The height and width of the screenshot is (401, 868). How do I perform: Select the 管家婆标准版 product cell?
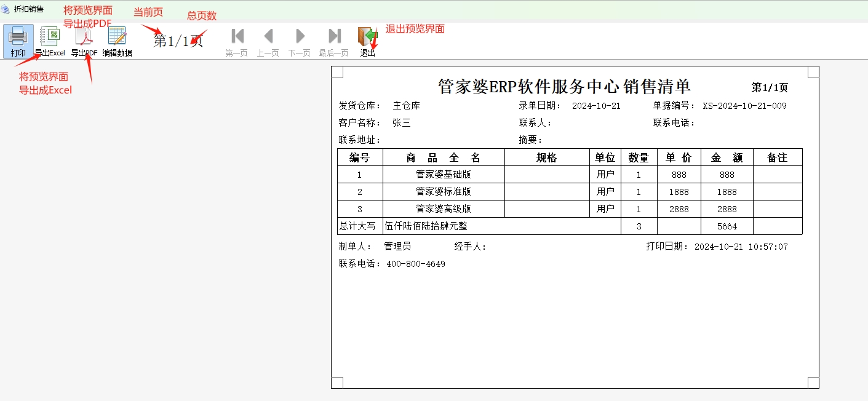(444, 192)
